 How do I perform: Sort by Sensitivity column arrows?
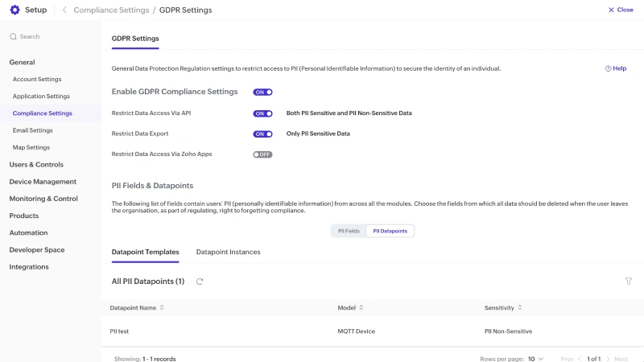click(521, 307)
